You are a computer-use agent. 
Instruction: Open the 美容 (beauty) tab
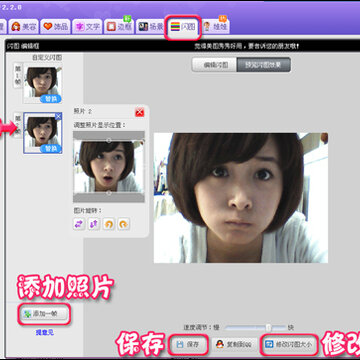24,27
